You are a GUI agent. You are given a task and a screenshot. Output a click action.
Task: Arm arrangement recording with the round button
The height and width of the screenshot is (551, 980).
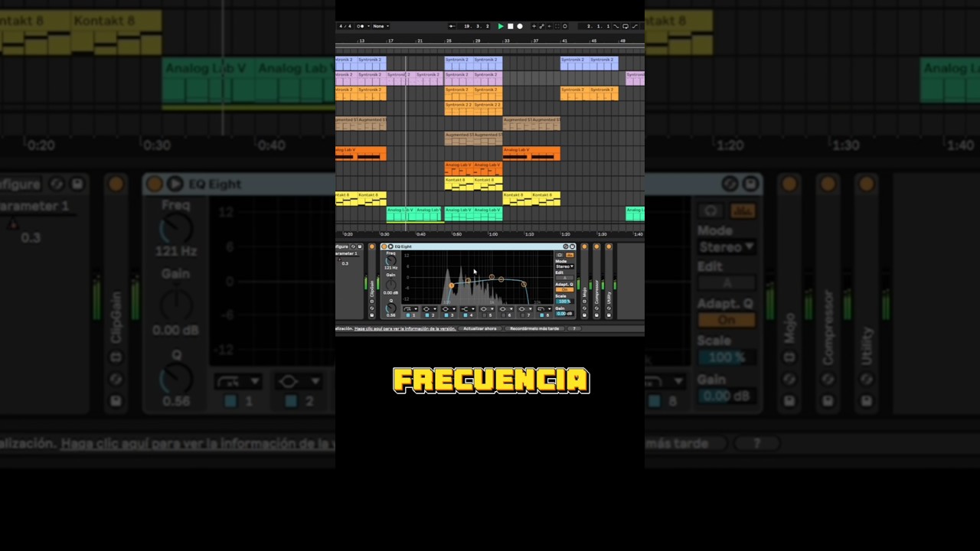click(520, 26)
